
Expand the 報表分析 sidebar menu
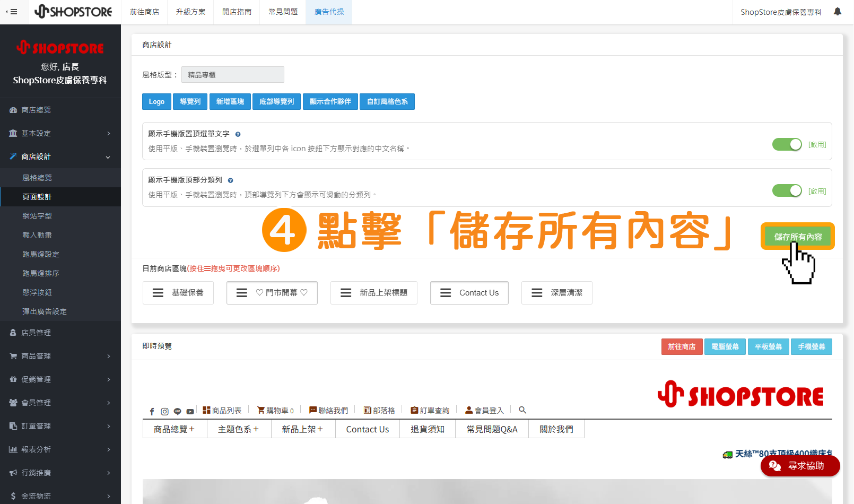60,449
